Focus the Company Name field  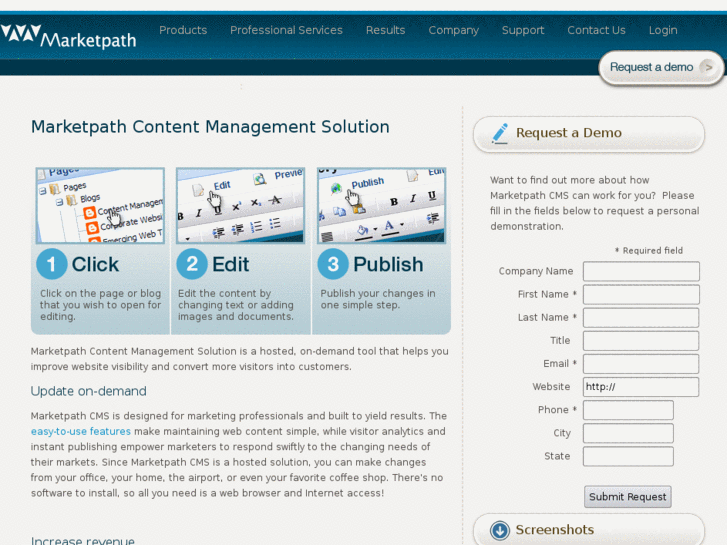coord(641,271)
